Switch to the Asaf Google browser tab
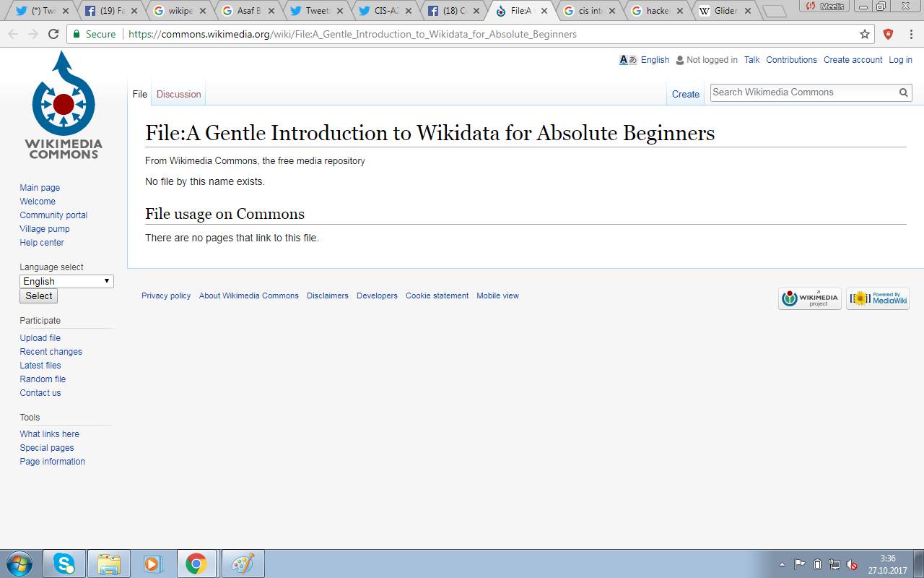The height and width of the screenshot is (578, 924). 248,11
